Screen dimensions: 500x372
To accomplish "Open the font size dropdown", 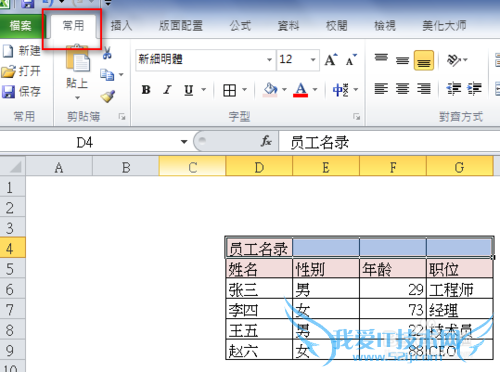I will 313,60.
